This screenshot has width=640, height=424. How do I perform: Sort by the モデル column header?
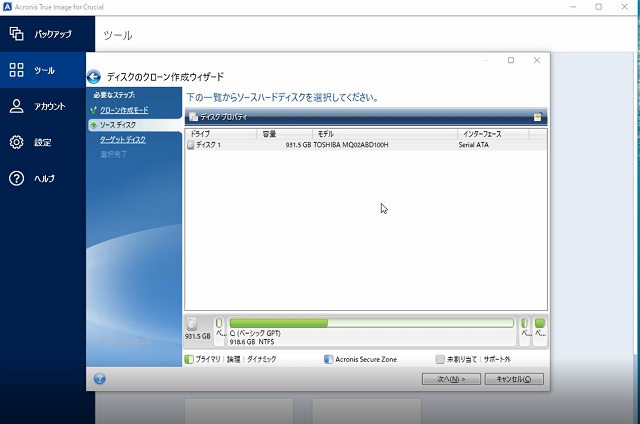click(384, 134)
